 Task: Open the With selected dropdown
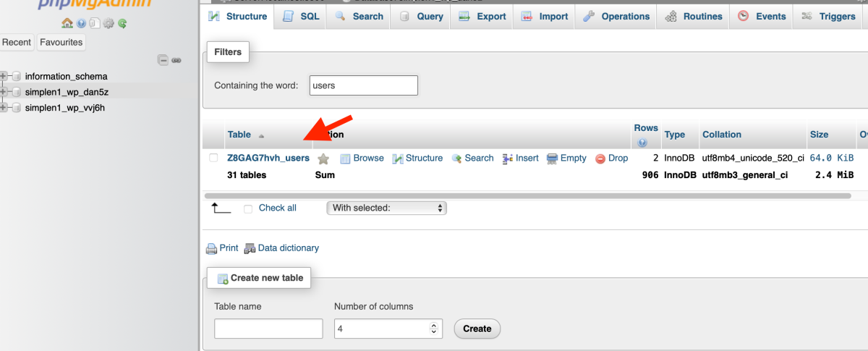[x=387, y=208]
